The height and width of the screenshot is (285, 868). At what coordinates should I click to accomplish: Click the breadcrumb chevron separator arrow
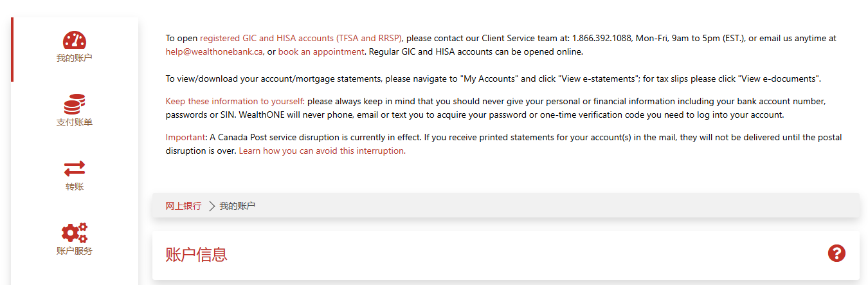(212, 206)
